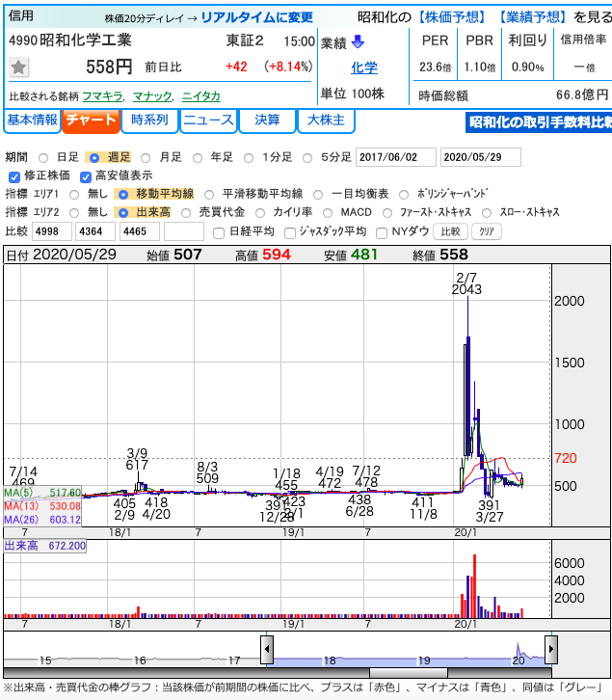Click the 比較 compare button

450,231
